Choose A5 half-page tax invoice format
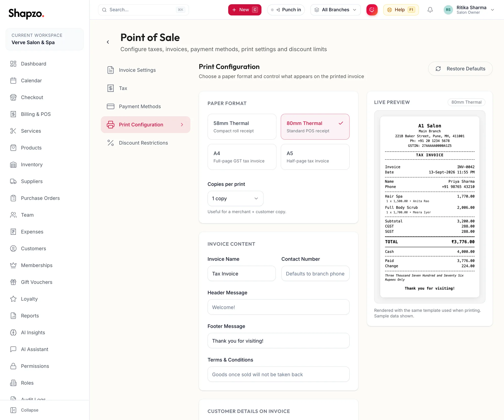The image size is (504, 420). click(315, 157)
